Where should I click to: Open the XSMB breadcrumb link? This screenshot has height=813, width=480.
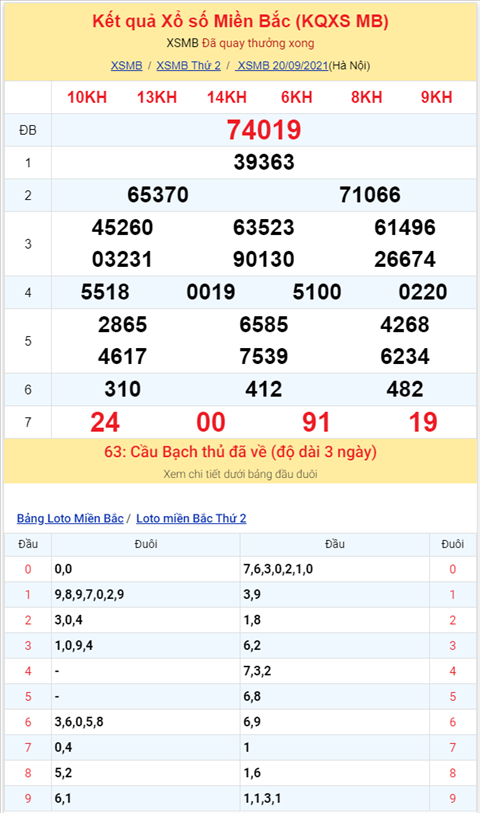126,66
